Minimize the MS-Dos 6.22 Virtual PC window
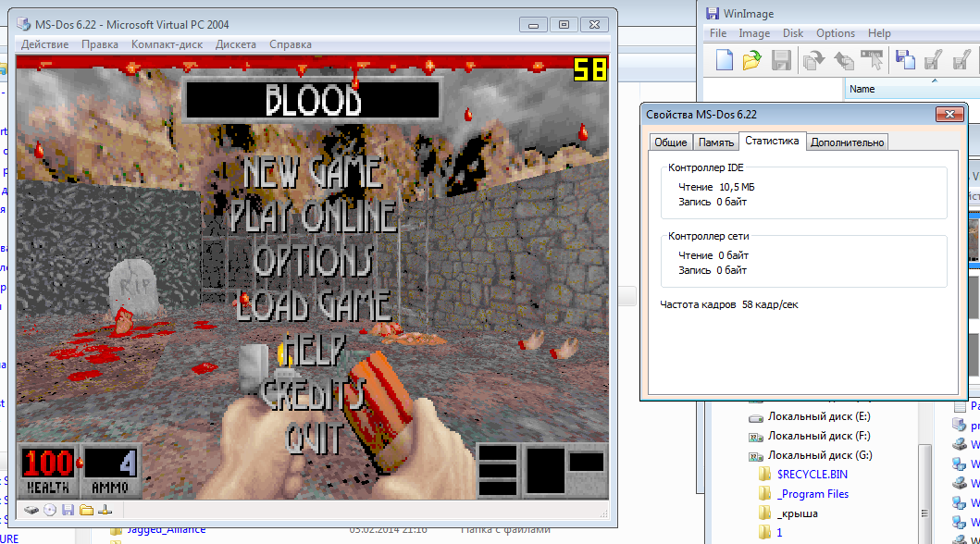 [533, 24]
